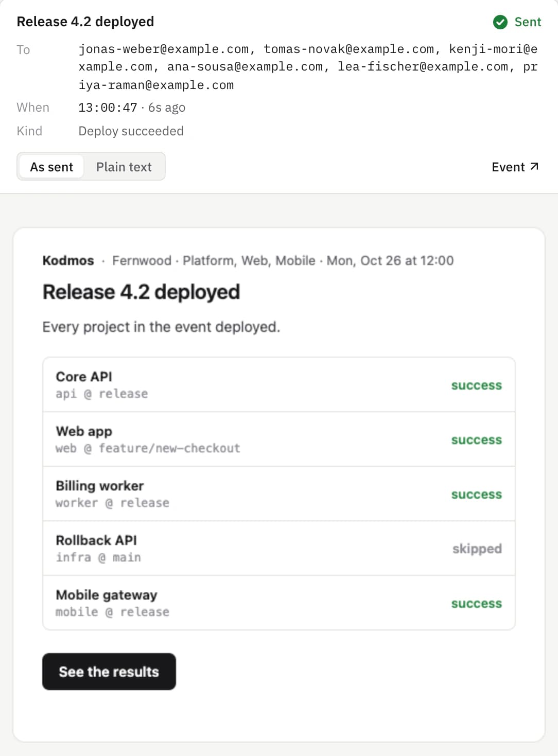The height and width of the screenshot is (756, 558).
Task: Click the Web app success status
Action: [x=476, y=440]
